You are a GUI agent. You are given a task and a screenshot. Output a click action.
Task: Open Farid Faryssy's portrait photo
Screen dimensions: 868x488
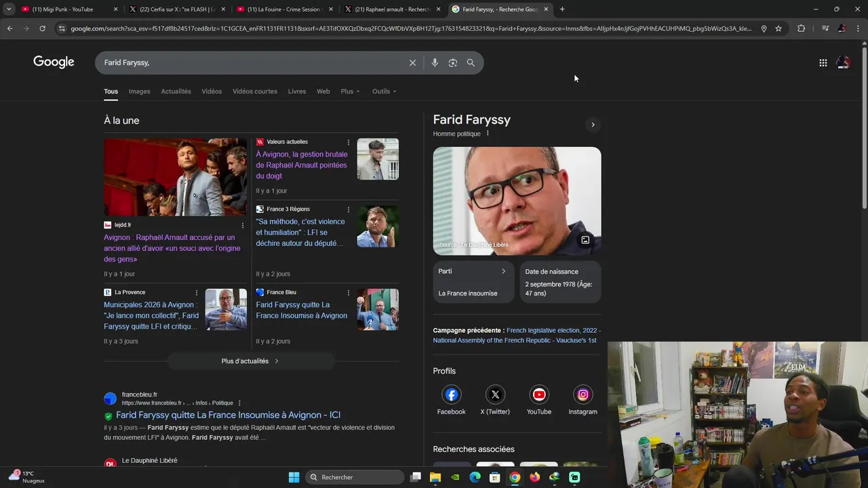click(x=517, y=201)
